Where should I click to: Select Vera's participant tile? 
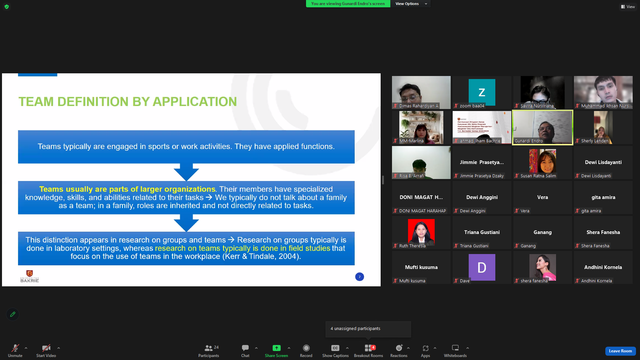542,197
